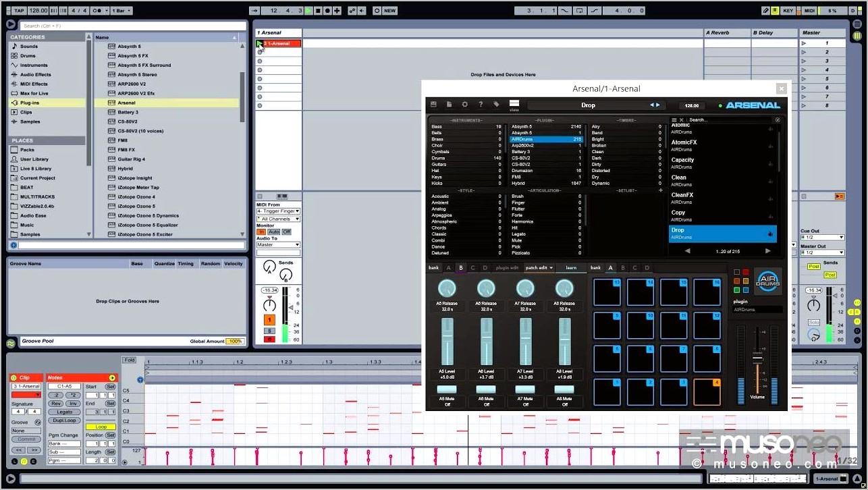The image size is (868, 490).
Task: Open Audio To Master dropdown
Action: (278, 244)
